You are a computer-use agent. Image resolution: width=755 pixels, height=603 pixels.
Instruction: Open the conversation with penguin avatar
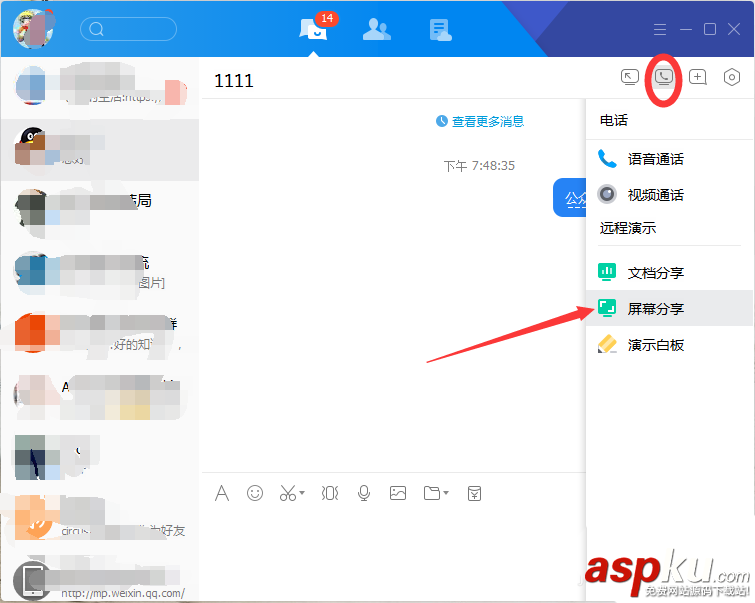(100, 149)
